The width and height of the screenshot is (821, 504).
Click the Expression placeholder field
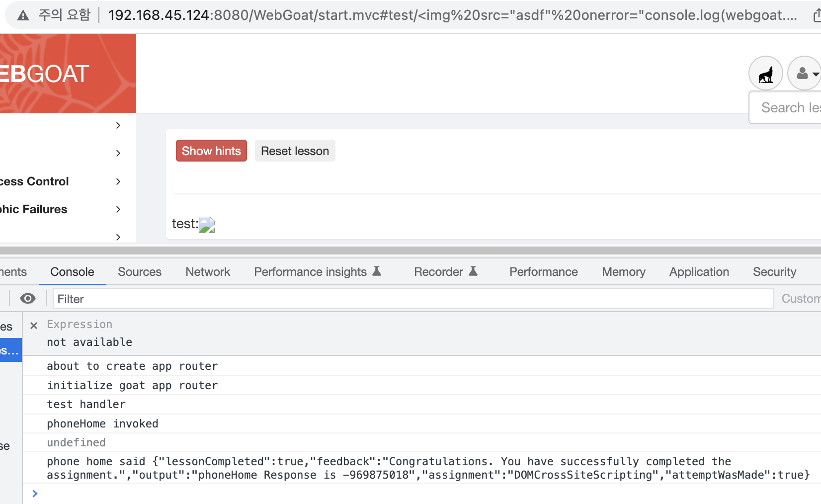pyautogui.click(x=80, y=324)
